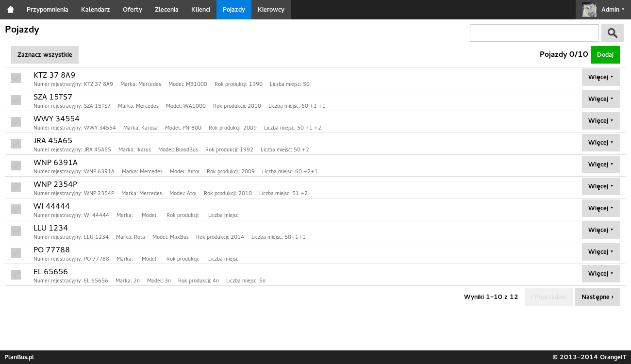Open vehicle title JRA 45A65

tap(53, 141)
